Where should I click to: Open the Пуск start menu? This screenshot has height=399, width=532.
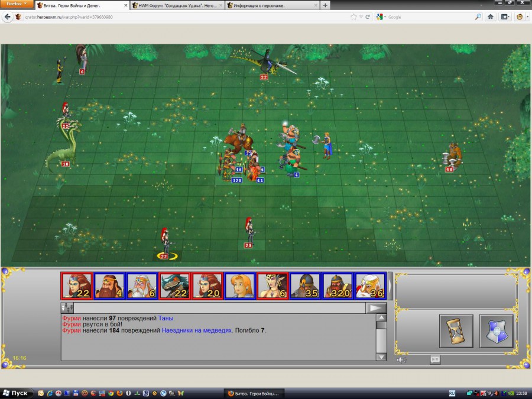tap(16, 393)
